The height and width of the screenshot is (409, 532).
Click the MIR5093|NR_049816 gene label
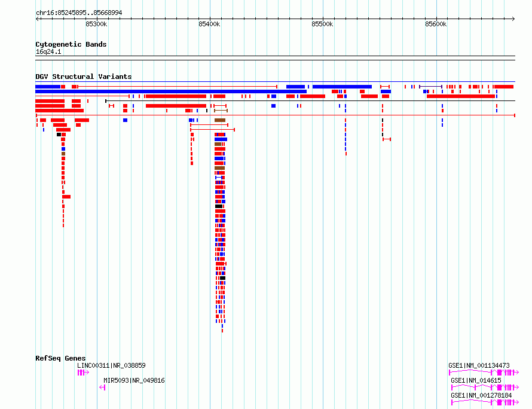pos(134,380)
